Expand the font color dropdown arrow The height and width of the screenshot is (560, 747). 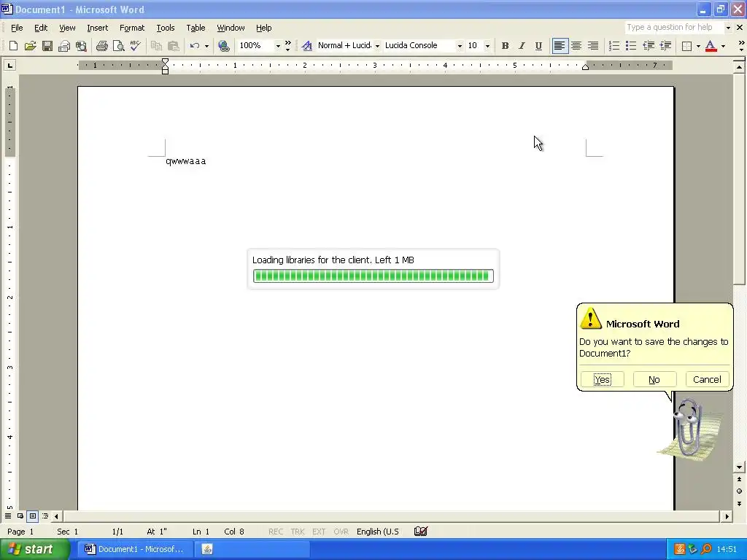coord(723,46)
